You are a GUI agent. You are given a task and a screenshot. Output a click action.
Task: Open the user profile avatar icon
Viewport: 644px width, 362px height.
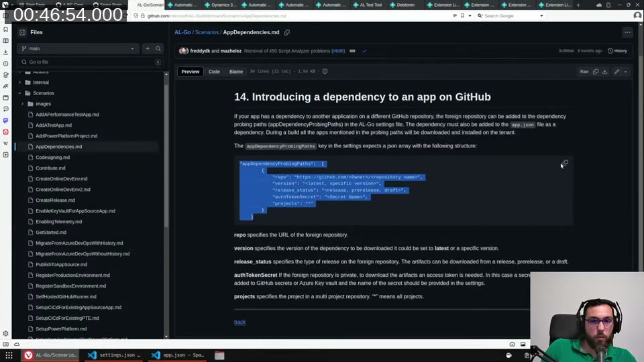637,15
